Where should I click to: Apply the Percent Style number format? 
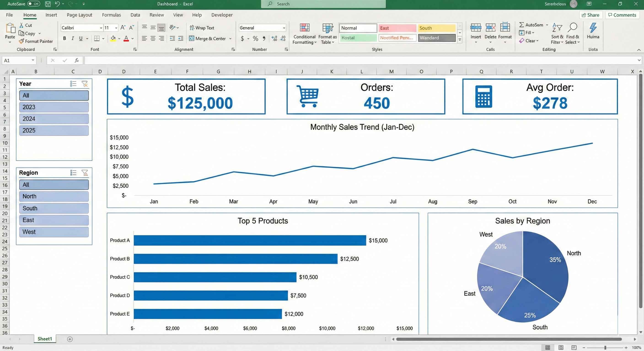coord(255,38)
